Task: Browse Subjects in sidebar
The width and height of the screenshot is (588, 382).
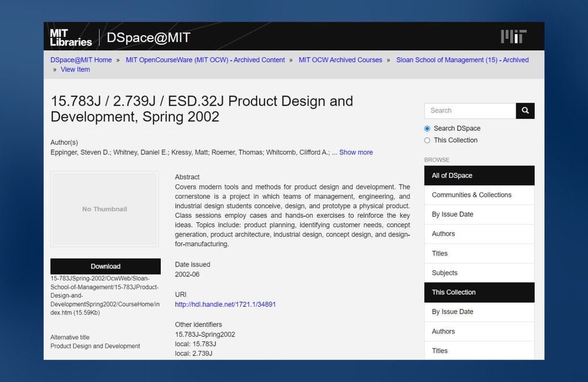Action: coord(479,273)
